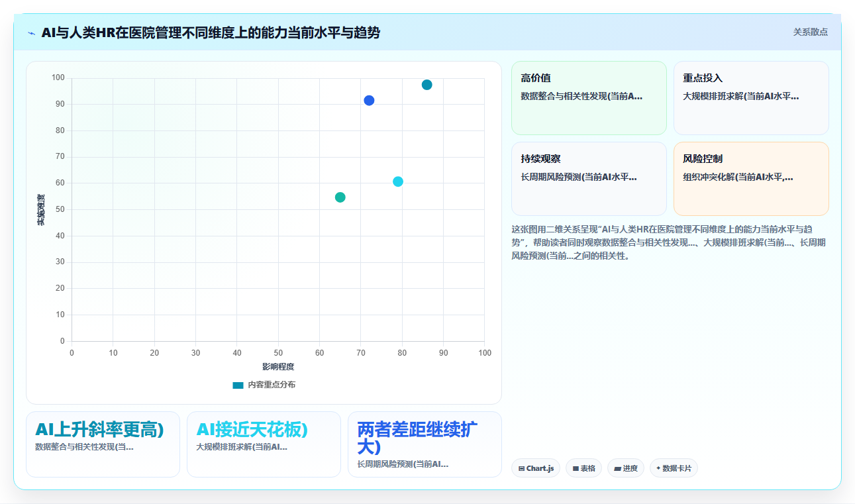The height and width of the screenshot is (504, 855).
Task: Click 大规模排班求解 text in 重点投入 card
Action: [x=741, y=96]
